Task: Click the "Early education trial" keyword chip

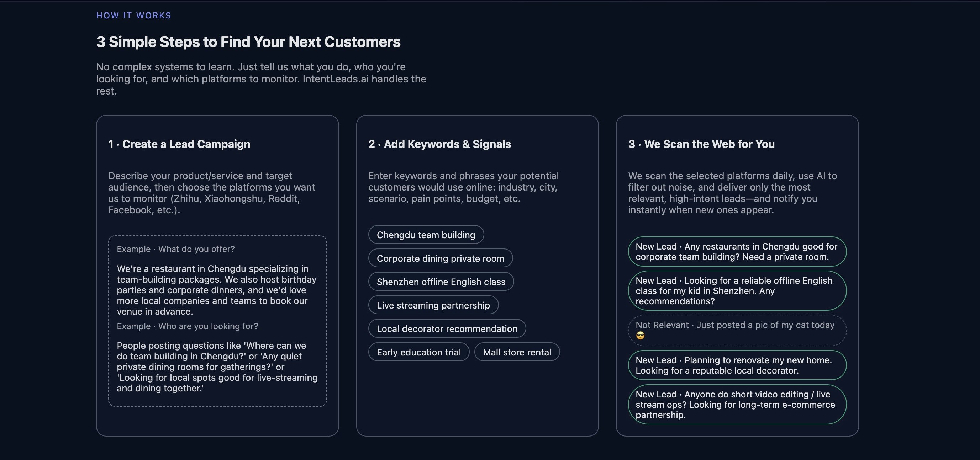Action: 418,352
